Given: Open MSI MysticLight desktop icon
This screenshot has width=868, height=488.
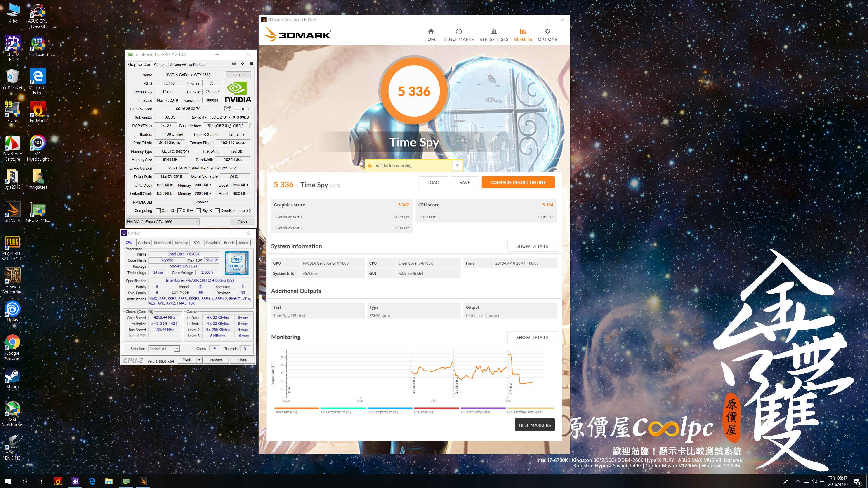Looking at the screenshot, I should (38, 148).
